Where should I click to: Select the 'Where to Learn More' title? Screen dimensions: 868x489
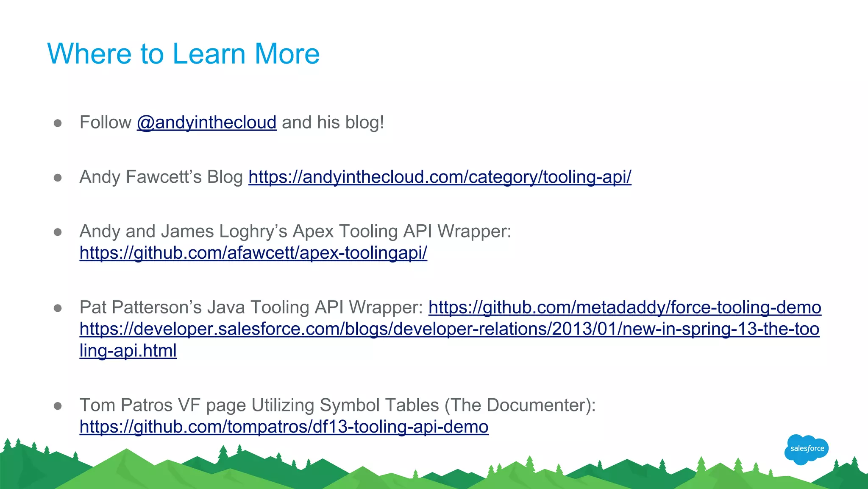coord(183,54)
